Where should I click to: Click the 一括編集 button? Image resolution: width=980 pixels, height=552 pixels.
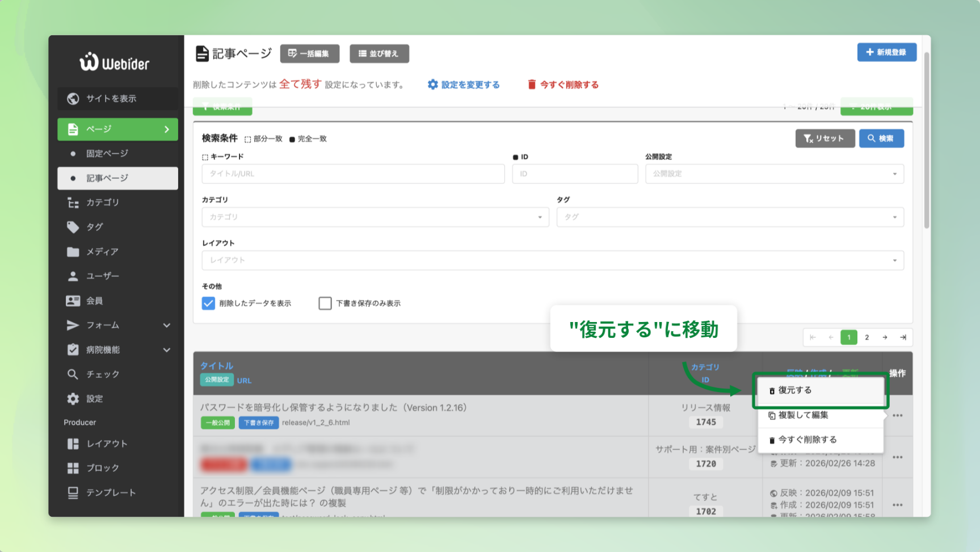pos(310,53)
